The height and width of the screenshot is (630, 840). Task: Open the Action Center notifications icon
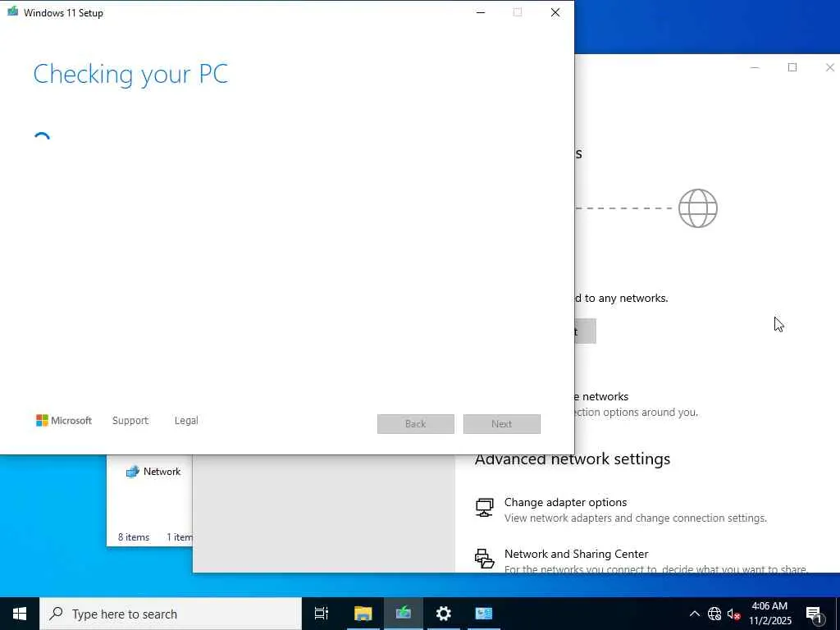(x=815, y=614)
